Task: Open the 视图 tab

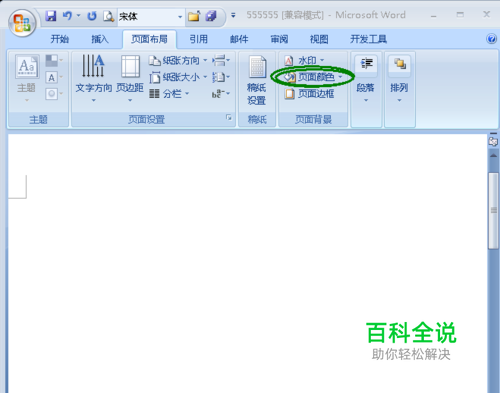Action: pos(319,39)
